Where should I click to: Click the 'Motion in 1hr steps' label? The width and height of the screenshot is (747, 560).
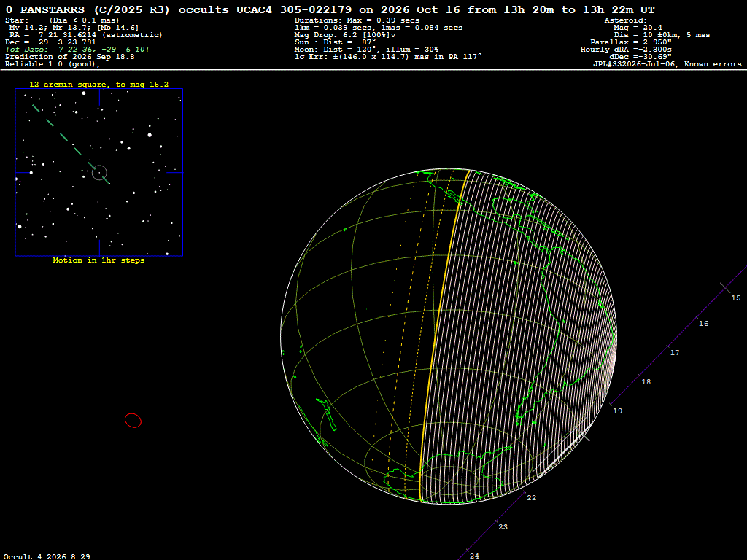coord(98,260)
